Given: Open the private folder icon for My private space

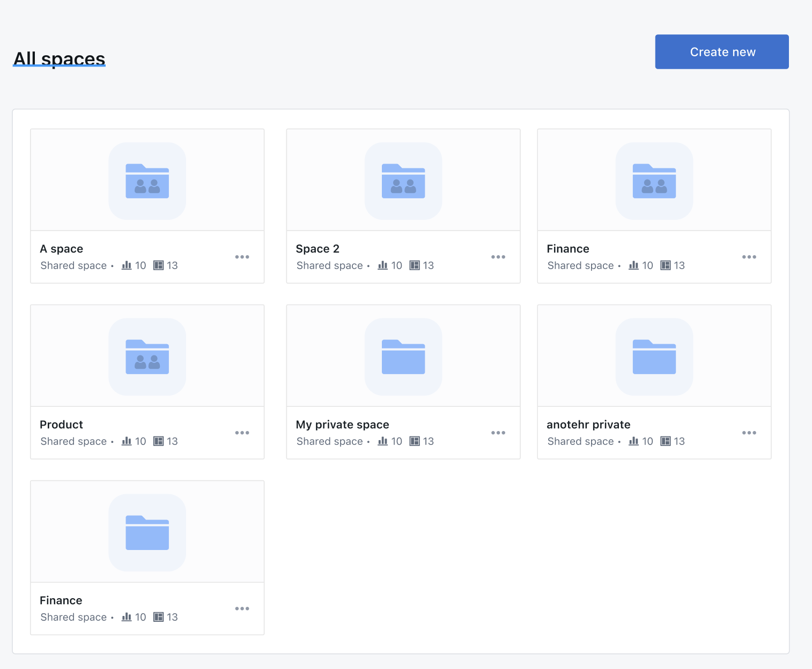Looking at the screenshot, I should click(403, 357).
